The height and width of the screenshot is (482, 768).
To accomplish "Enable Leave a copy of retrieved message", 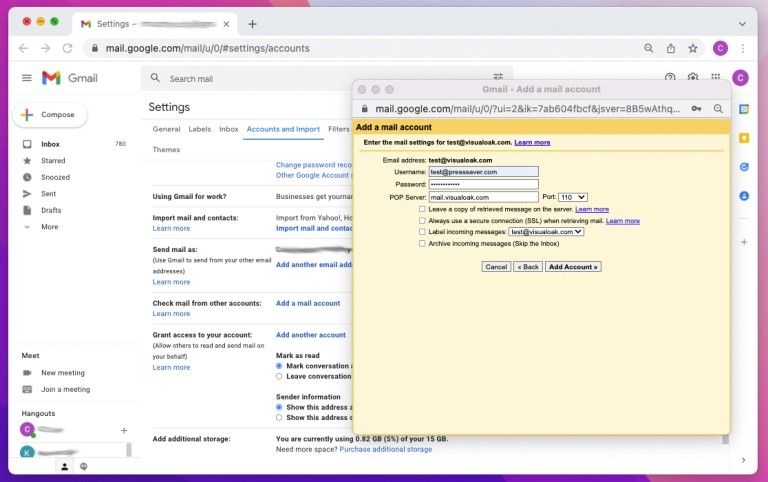I will pyautogui.click(x=422, y=209).
